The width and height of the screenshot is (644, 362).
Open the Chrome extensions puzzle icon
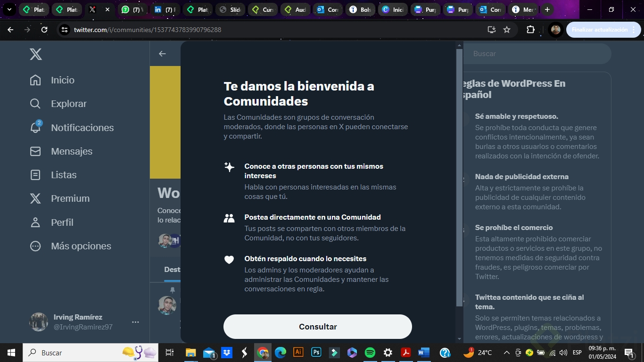click(530, 30)
